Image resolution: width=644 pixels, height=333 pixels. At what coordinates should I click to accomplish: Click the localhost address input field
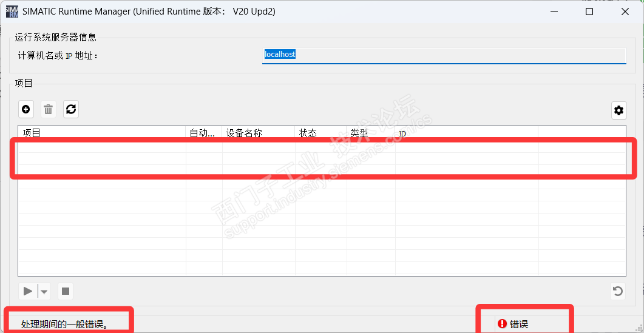pyautogui.click(x=444, y=56)
